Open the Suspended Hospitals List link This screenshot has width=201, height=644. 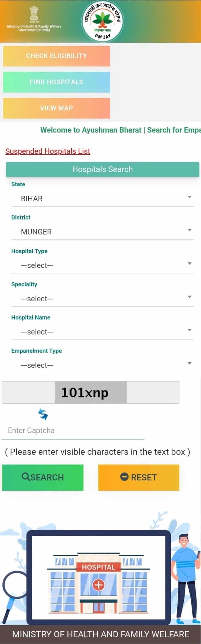47,151
